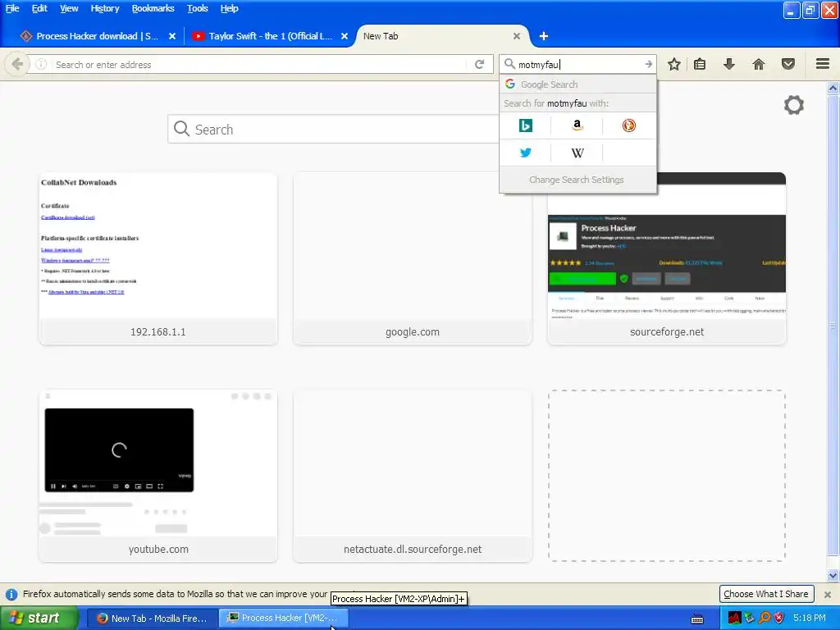
Task: Search with Twitter engine icon
Action: pos(526,153)
